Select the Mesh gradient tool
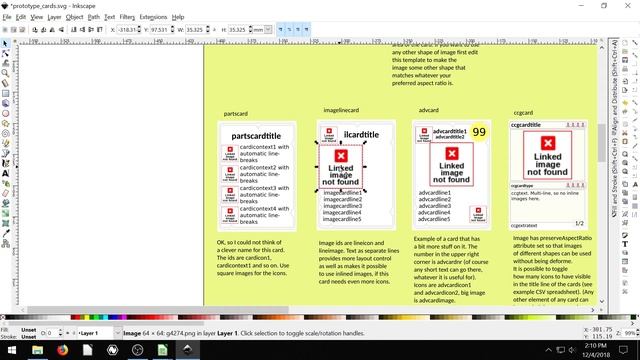Image resolution: width=640 pixels, height=360 pixels. 5,223
